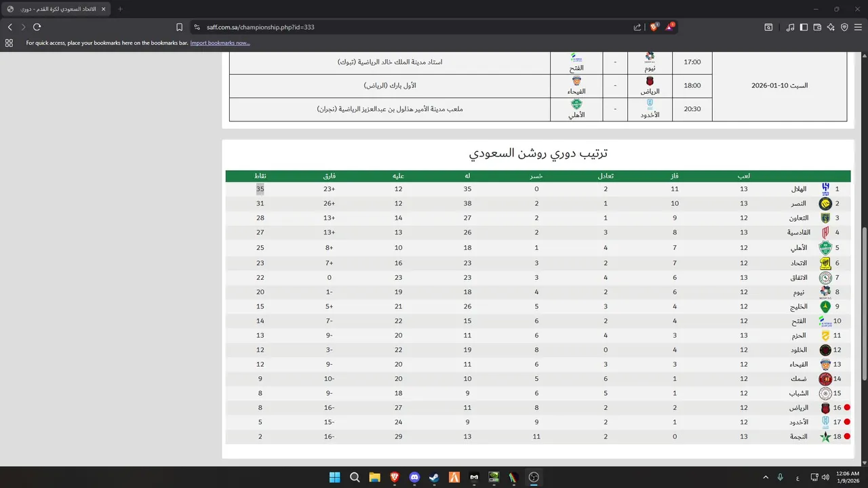This screenshot has height=488, width=868.
Task: Click the فارق column header
Action: click(330, 176)
